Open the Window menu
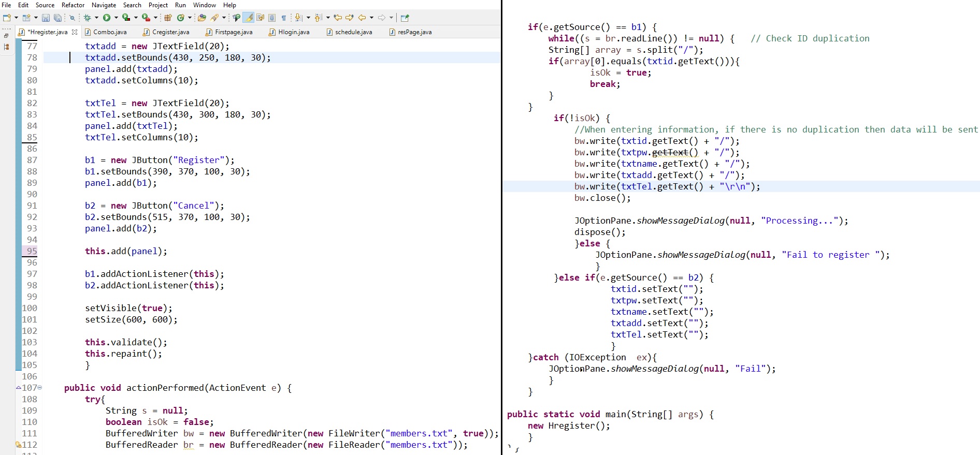Viewport: 980px width, 455px height. click(204, 5)
